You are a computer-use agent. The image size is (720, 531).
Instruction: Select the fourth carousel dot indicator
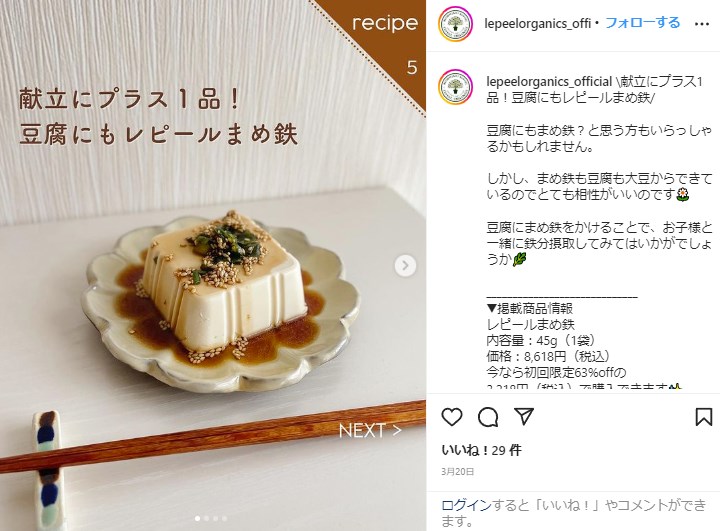(224, 519)
